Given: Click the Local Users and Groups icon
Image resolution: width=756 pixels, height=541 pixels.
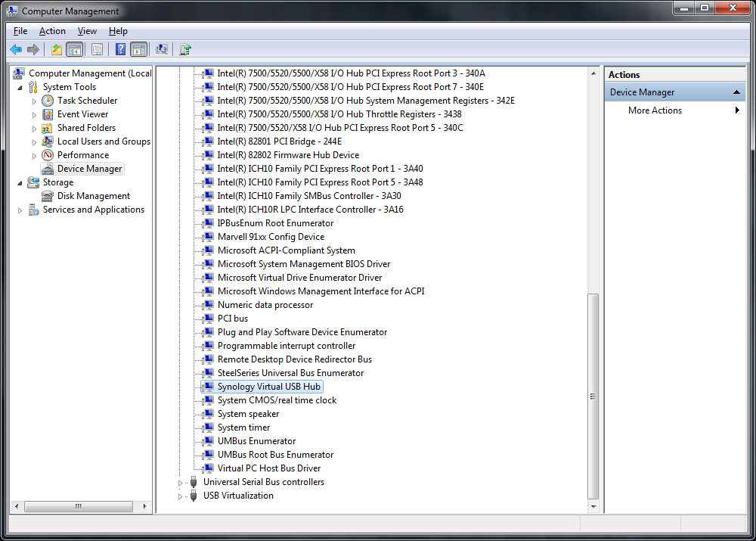Looking at the screenshot, I should click(47, 141).
